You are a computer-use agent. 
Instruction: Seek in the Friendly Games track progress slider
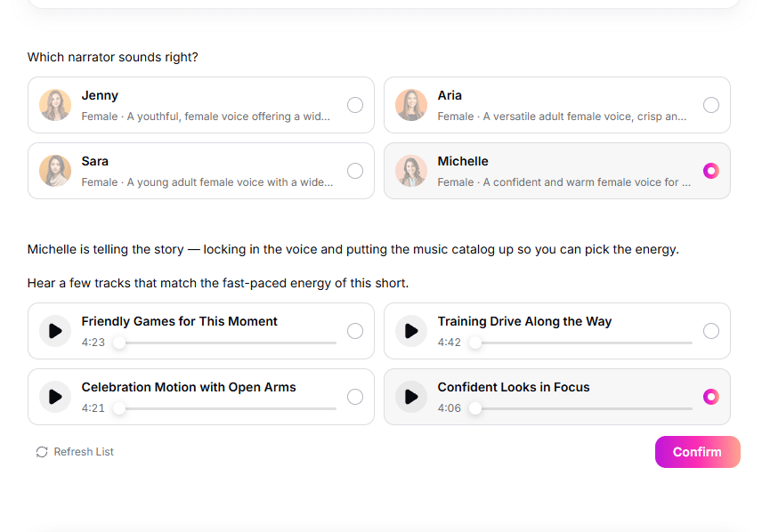(x=224, y=343)
